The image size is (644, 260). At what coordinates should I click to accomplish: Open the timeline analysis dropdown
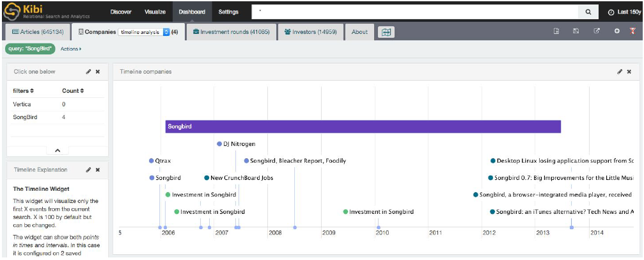pos(144,32)
